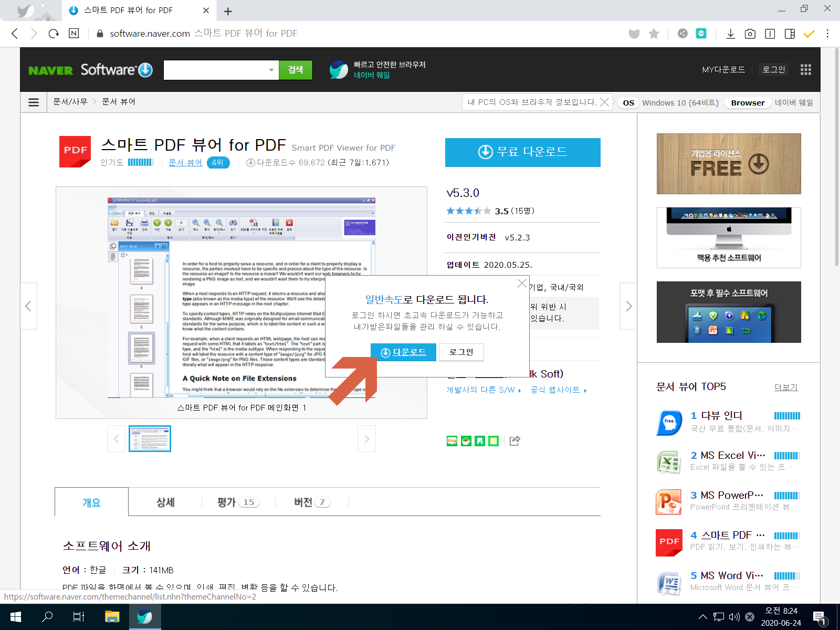Bookmark the page with the star icon

tap(654, 34)
